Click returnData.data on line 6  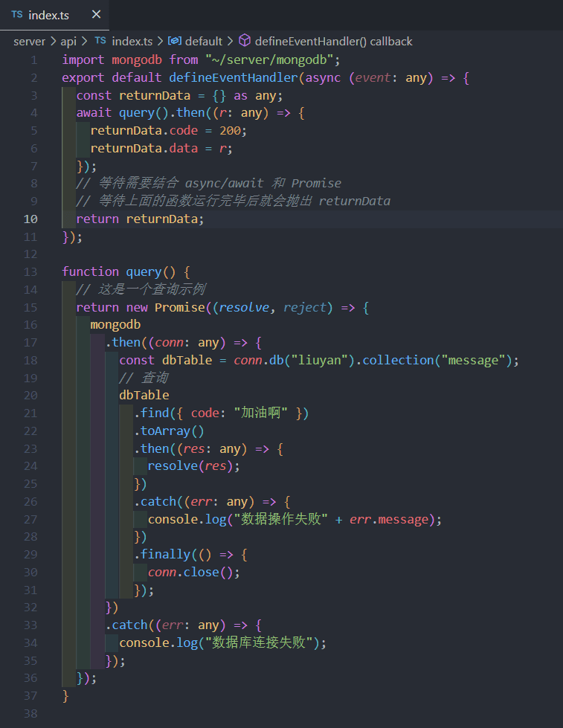pyautogui.click(x=144, y=149)
